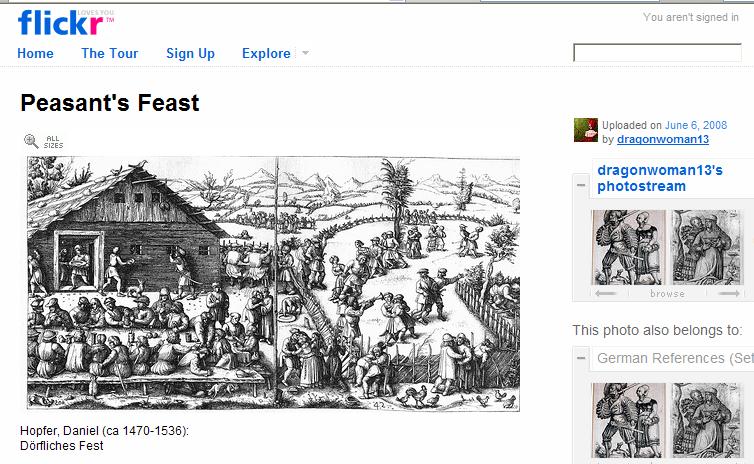This screenshot has width=754, height=464.
Task: Click the search input field
Action: pyautogui.click(x=657, y=53)
